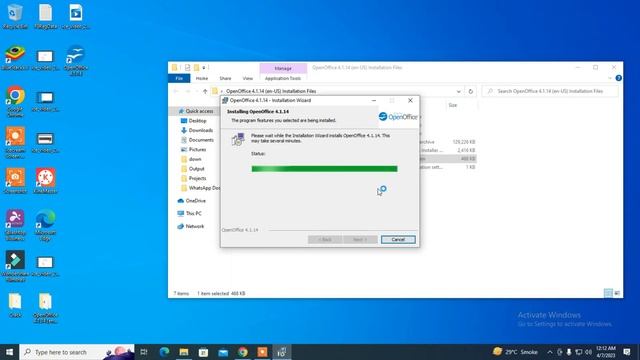Click the Manage contextual tab

(283, 68)
